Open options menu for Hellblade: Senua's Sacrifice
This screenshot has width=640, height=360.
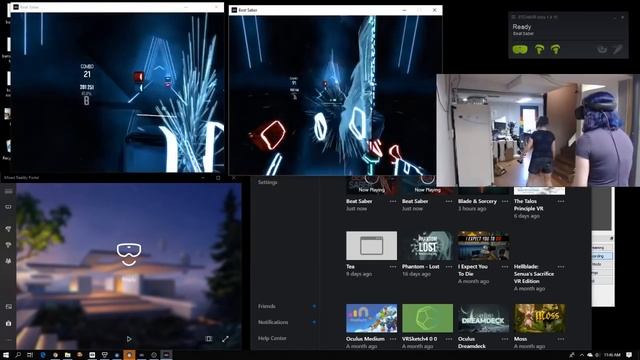point(561,267)
